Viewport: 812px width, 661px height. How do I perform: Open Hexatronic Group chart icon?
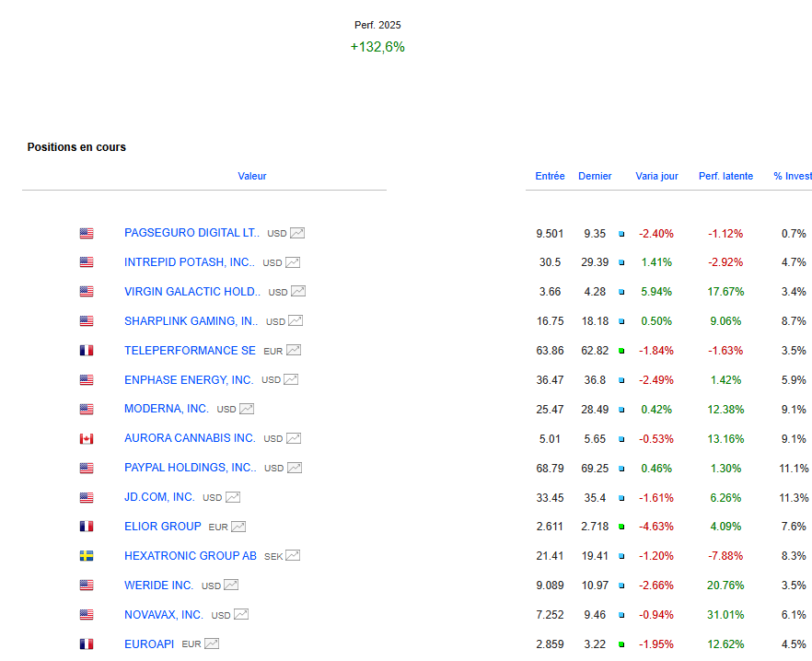(x=293, y=556)
